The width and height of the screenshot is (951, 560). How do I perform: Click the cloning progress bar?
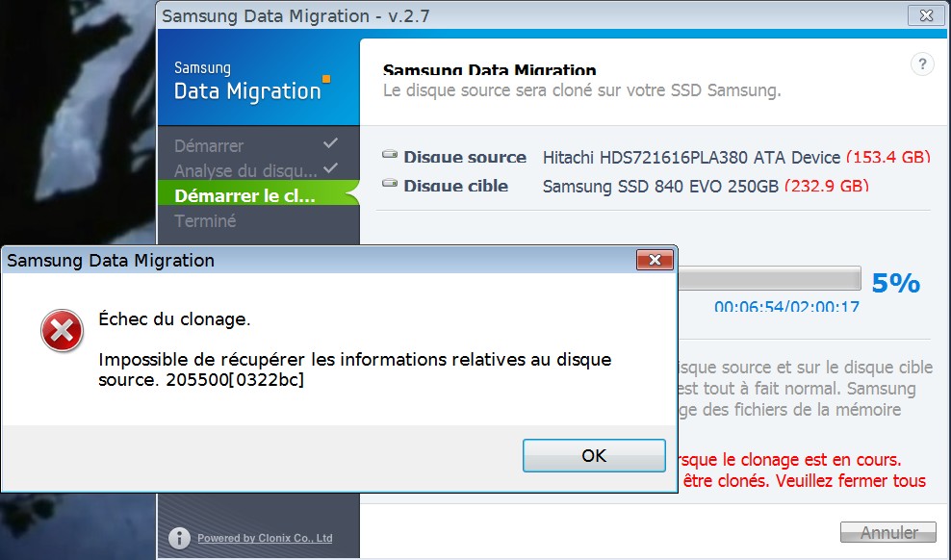768,279
